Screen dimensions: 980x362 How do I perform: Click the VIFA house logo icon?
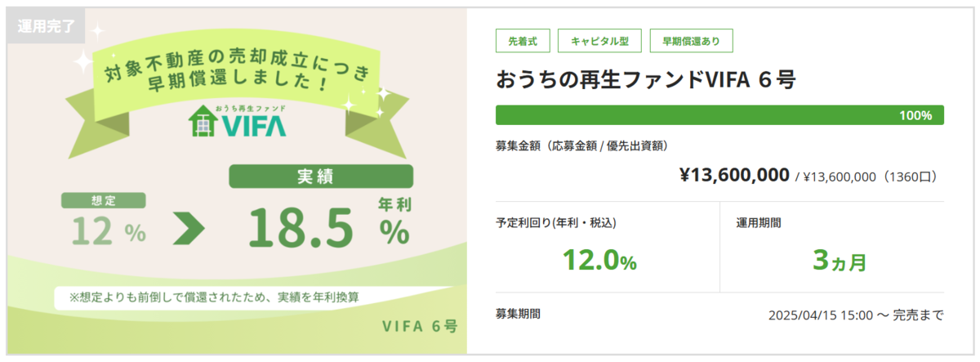[x=203, y=123]
